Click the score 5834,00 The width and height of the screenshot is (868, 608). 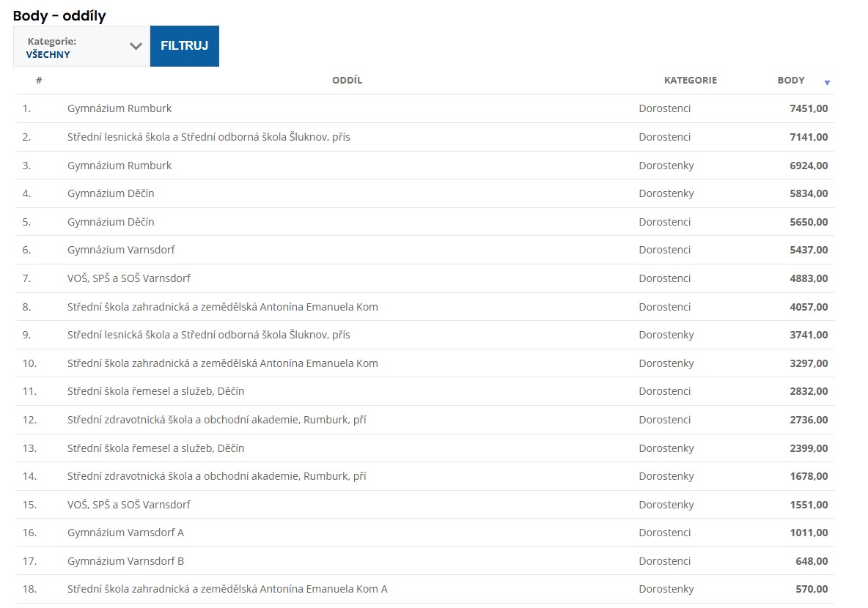809,193
